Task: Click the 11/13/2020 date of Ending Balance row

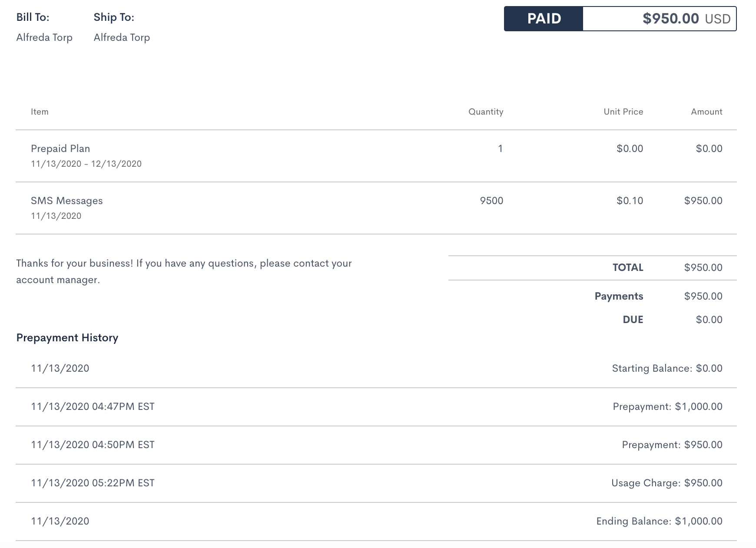Action: click(x=60, y=521)
